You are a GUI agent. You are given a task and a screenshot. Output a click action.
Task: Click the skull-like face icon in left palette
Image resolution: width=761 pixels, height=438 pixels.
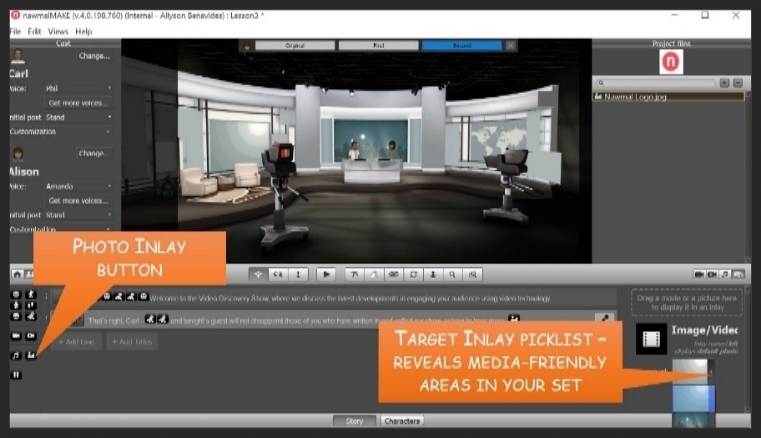coord(16,317)
